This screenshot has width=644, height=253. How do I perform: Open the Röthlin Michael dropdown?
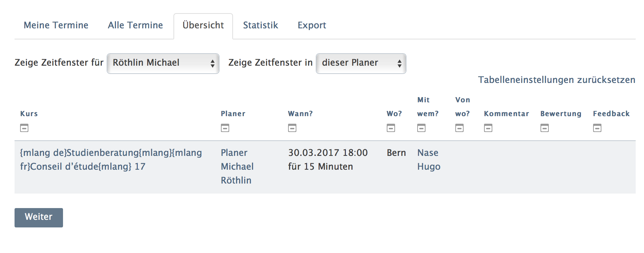pyautogui.click(x=163, y=64)
